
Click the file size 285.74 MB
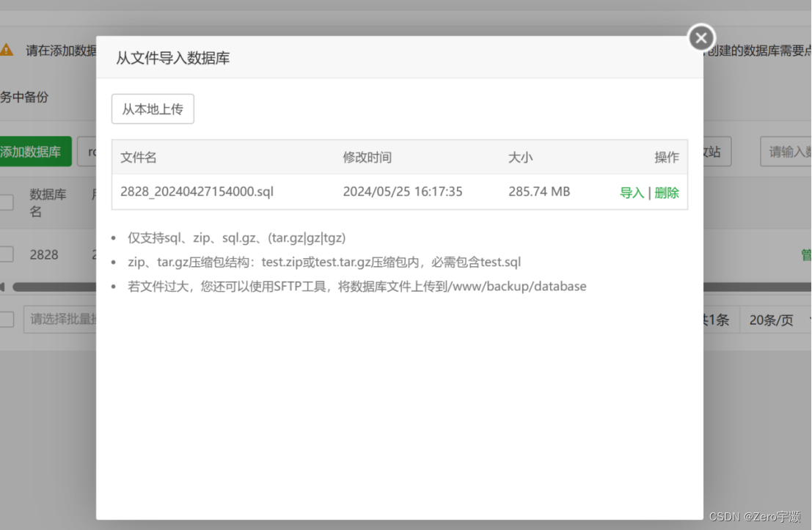(539, 191)
